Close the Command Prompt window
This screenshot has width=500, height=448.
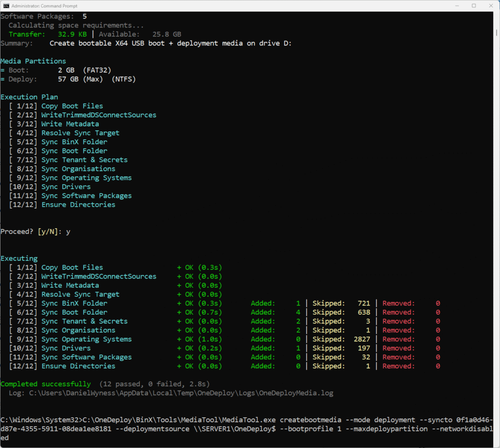tap(491, 6)
